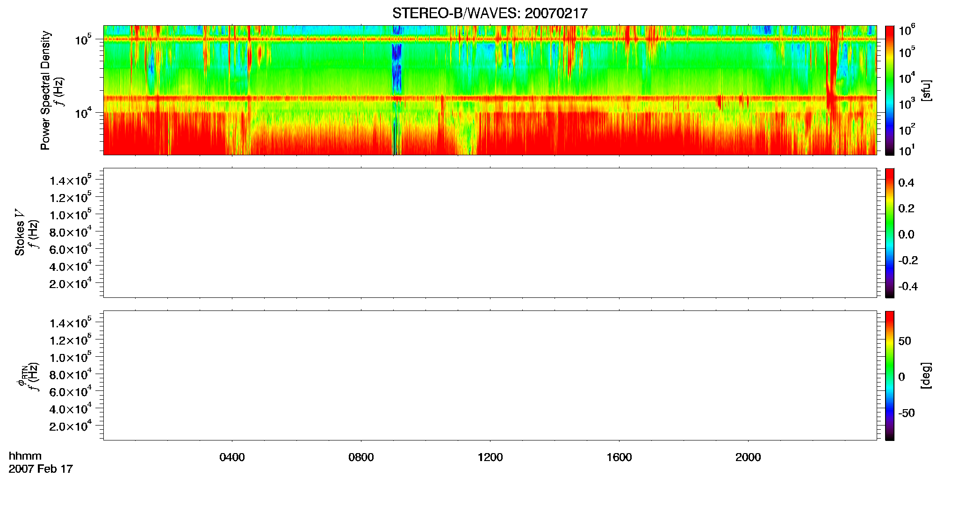Click the 10^6 tick on sfu color bar

tap(907, 30)
